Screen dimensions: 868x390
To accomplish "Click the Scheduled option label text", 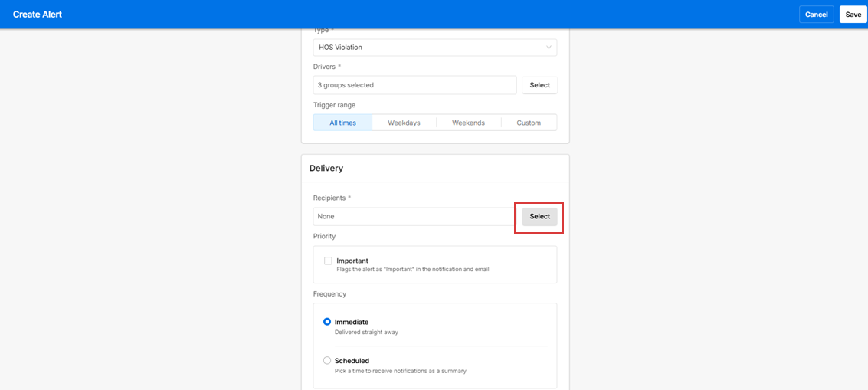I will pos(352,361).
